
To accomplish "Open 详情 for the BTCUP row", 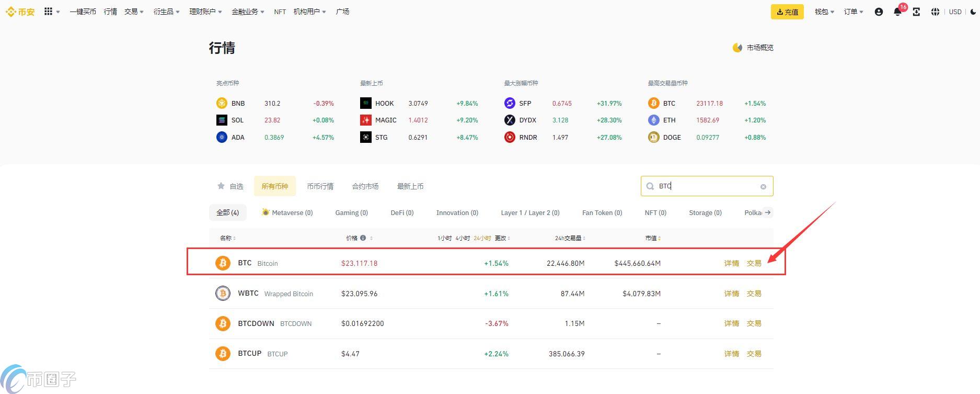I will point(732,354).
